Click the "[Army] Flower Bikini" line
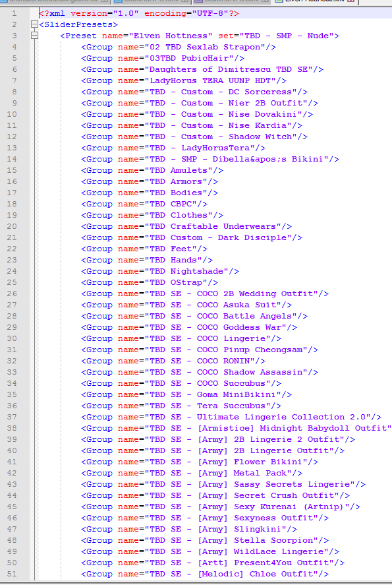 (200, 461)
